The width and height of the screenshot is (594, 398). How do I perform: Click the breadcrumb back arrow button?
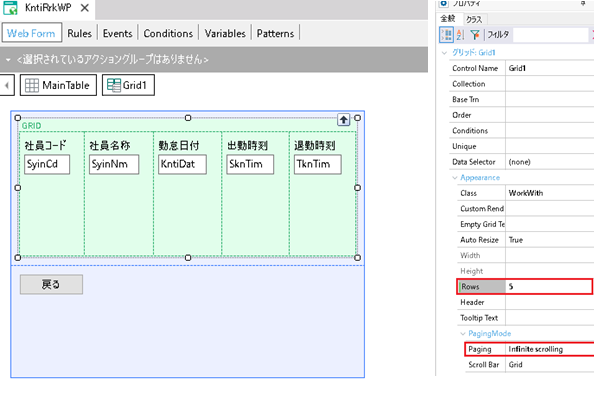[x=7, y=85]
